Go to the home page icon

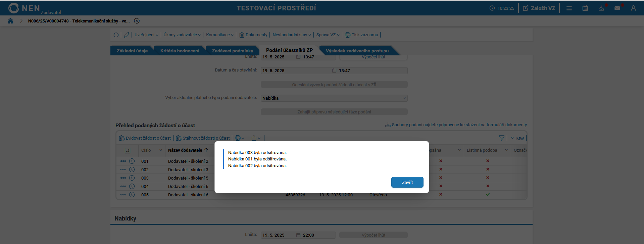pos(10,21)
